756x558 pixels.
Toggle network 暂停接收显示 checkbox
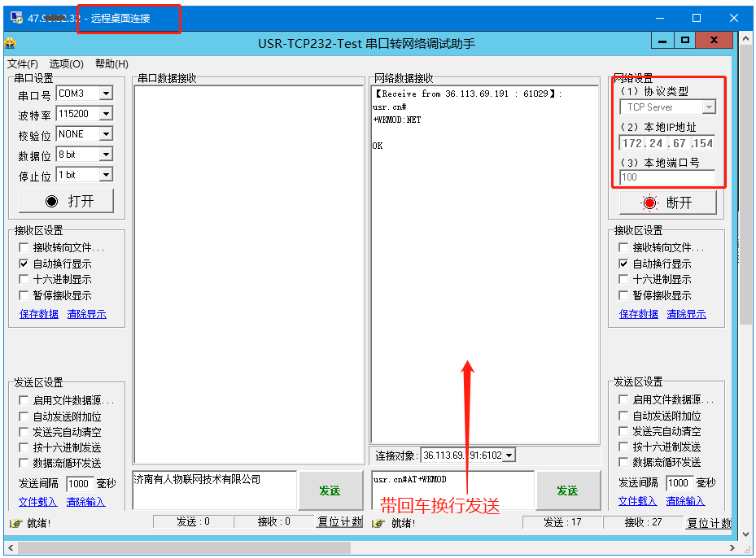[x=623, y=295]
